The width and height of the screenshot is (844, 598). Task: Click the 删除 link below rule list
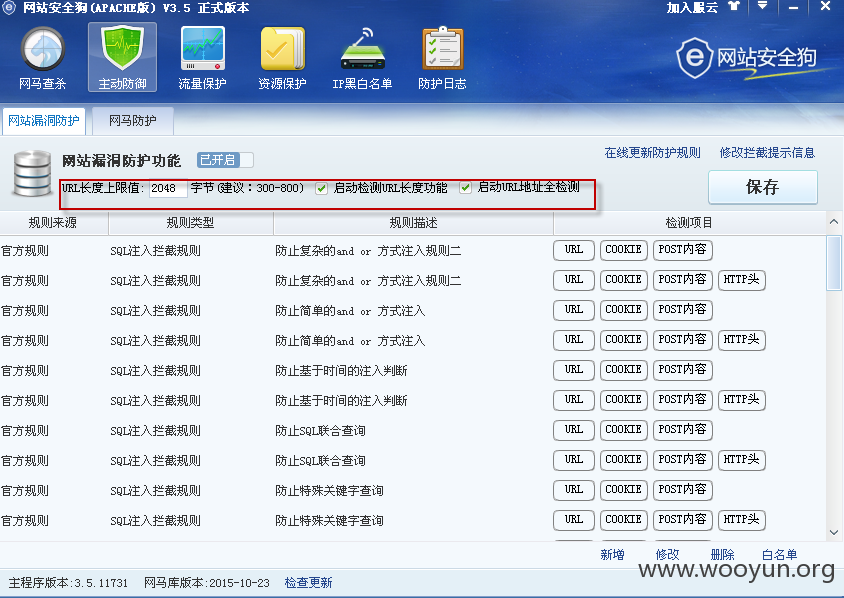722,555
